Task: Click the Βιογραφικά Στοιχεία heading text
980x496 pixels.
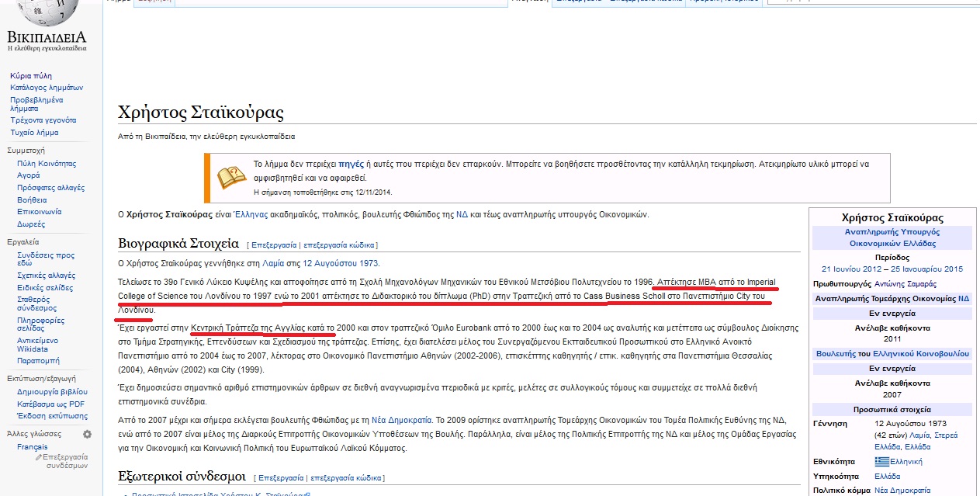Action: click(x=178, y=243)
